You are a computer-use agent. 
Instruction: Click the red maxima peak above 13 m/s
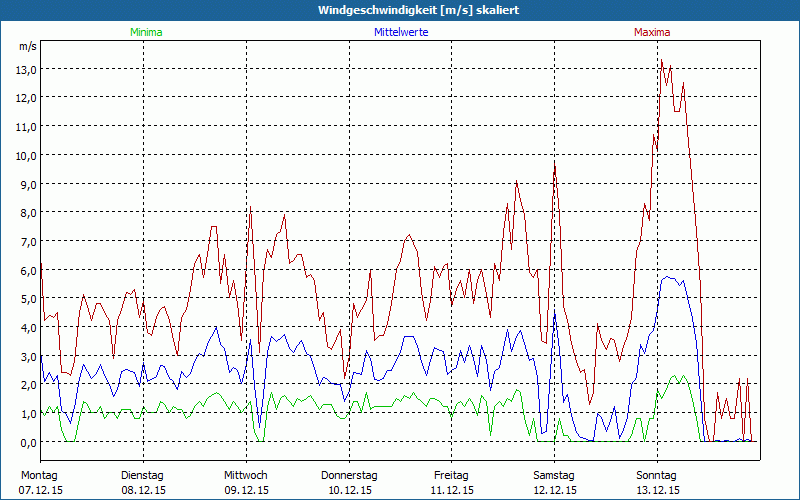pyautogui.click(x=662, y=60)
